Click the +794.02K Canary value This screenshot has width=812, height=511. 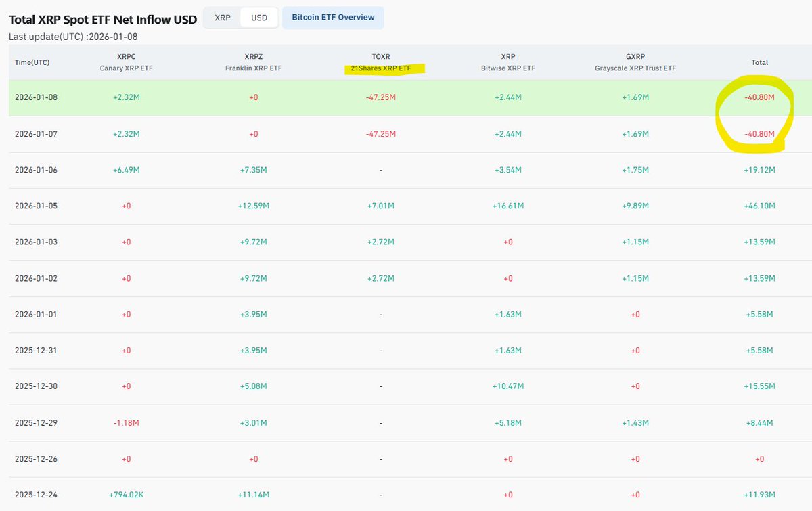[x=126, y=495]
